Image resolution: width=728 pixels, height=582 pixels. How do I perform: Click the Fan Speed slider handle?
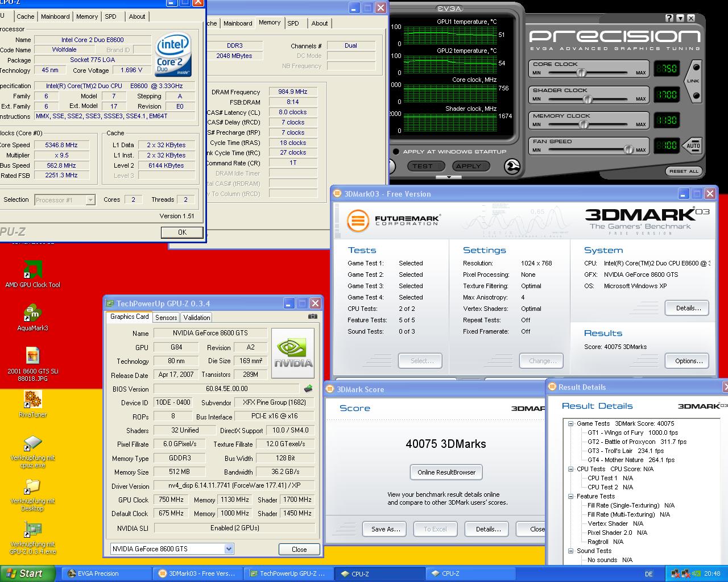tap(628, 150)
